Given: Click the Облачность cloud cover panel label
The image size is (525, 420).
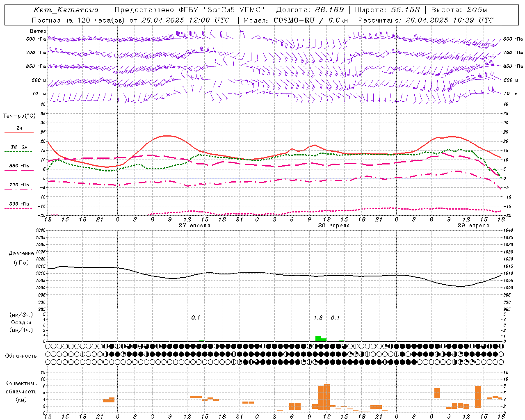Looking at the screenshot, I should (21, 356).
